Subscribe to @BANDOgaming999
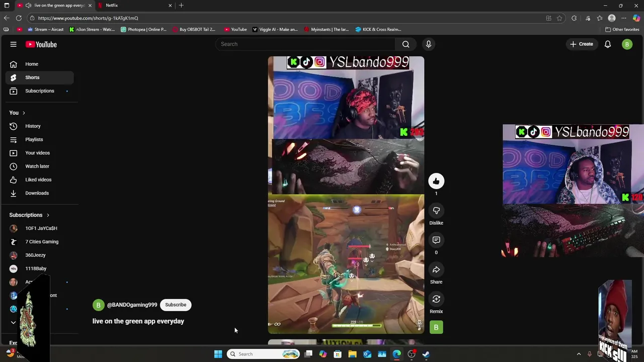This screenshot has height=362, width=644. click(176, 305)
